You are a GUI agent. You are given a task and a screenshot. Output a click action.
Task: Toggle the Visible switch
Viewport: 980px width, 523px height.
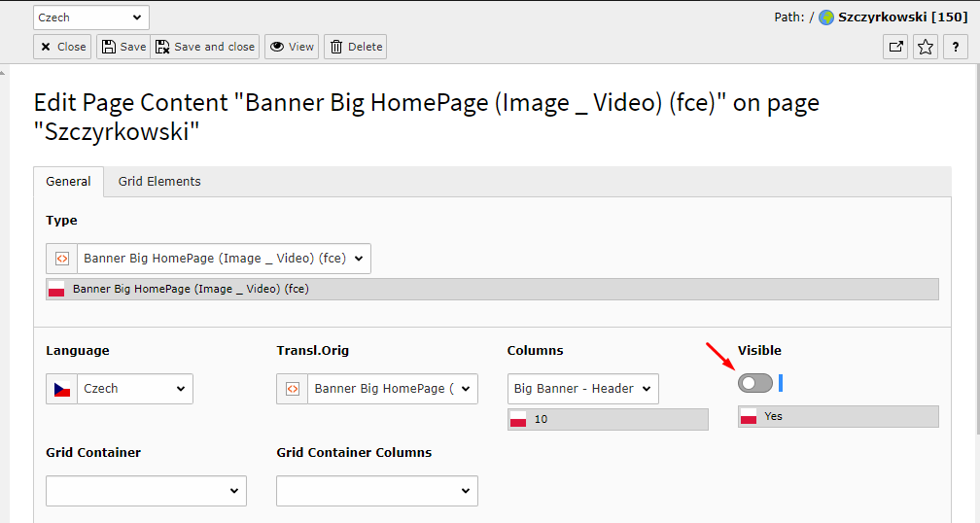[x=755, y=384]
